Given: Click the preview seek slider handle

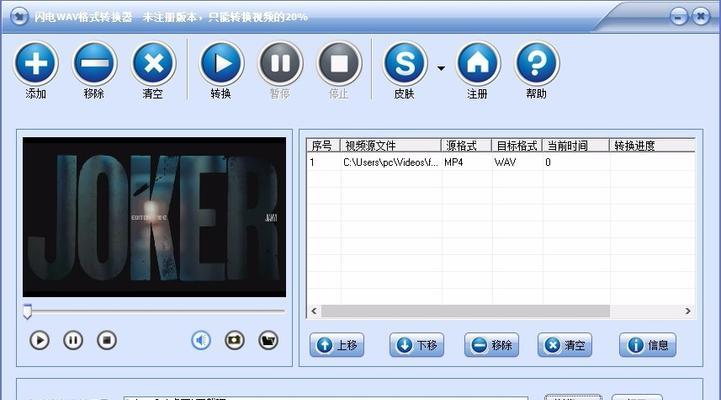Looking at the screenshot, I should click(x=28, y=311).
